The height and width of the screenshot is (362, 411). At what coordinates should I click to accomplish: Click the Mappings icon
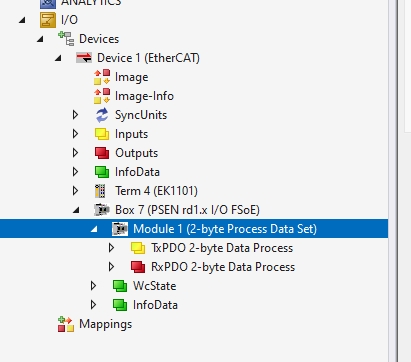[66, 324]
